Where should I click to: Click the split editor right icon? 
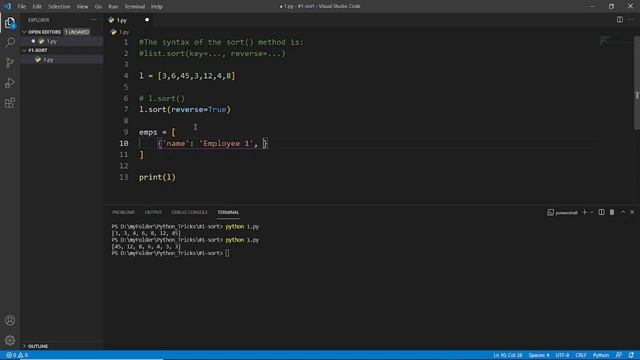tap(620, 20)
